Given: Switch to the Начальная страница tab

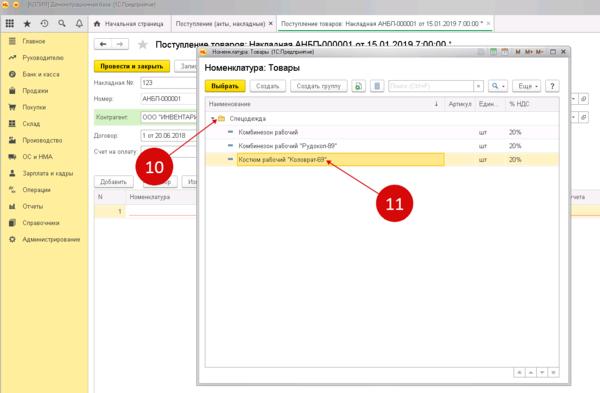Looking at the screenshot, I should 129,24.
